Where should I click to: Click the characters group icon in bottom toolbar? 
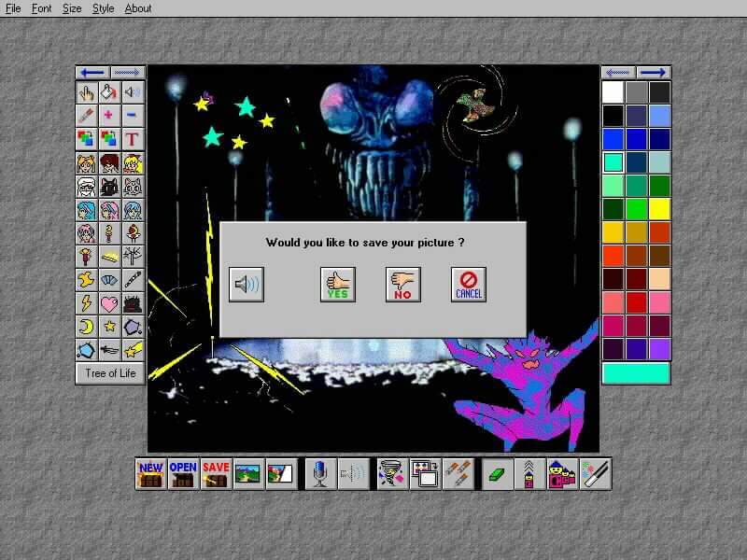[563, 474]
